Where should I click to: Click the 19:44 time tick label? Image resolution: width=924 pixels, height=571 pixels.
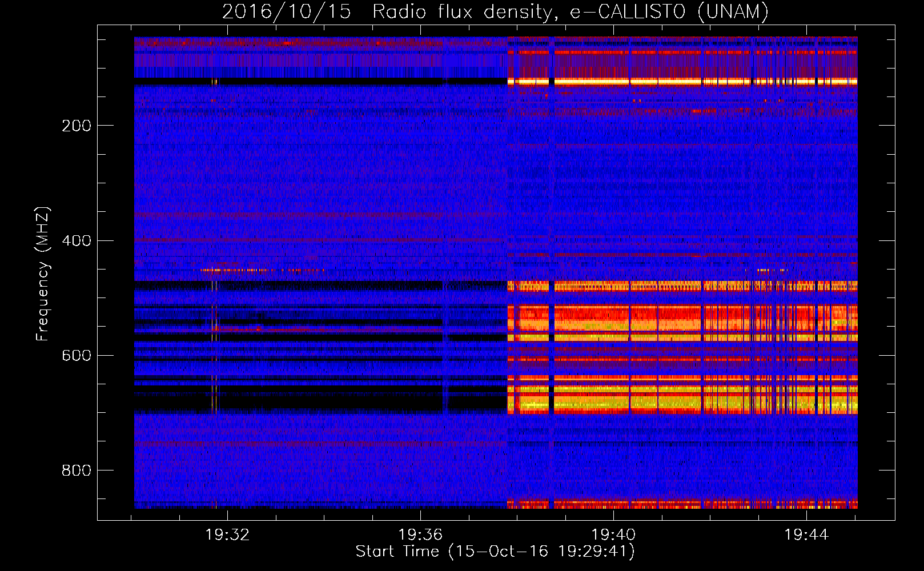(x=806, y=534)
